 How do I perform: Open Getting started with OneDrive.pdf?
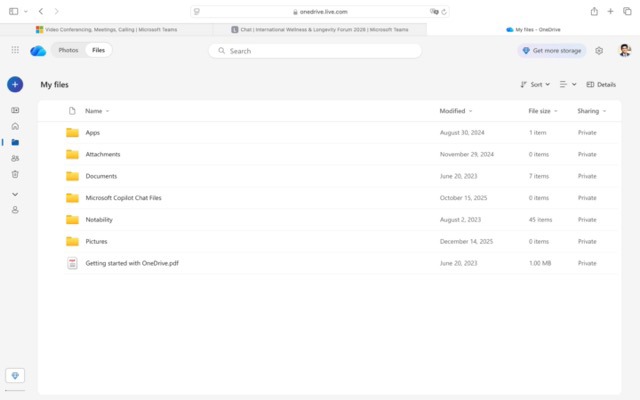132,263
